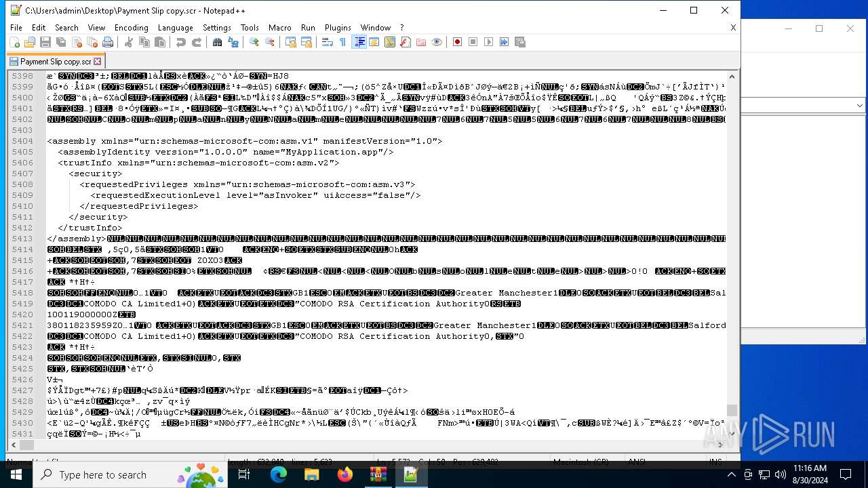Open the Edit menu
Screen dimensions: 868x488
39,28
